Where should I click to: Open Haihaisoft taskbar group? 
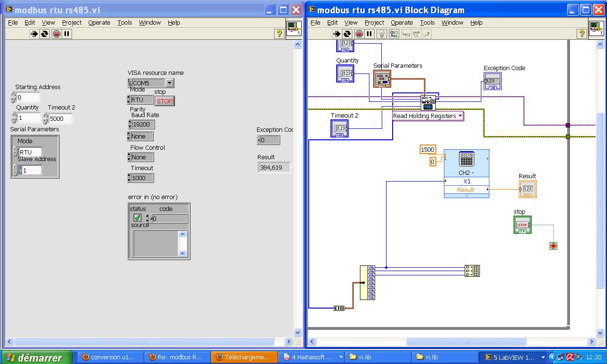pyautogui.click(x=312, y=357)
